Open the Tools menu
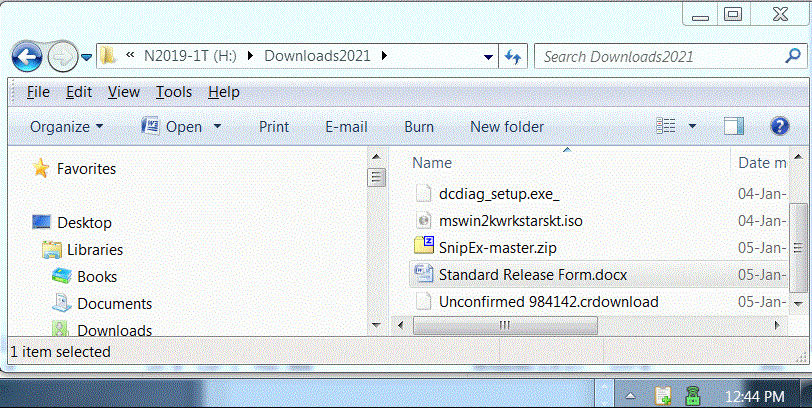This screenshot has width=812, height=408. pos(174,92)
